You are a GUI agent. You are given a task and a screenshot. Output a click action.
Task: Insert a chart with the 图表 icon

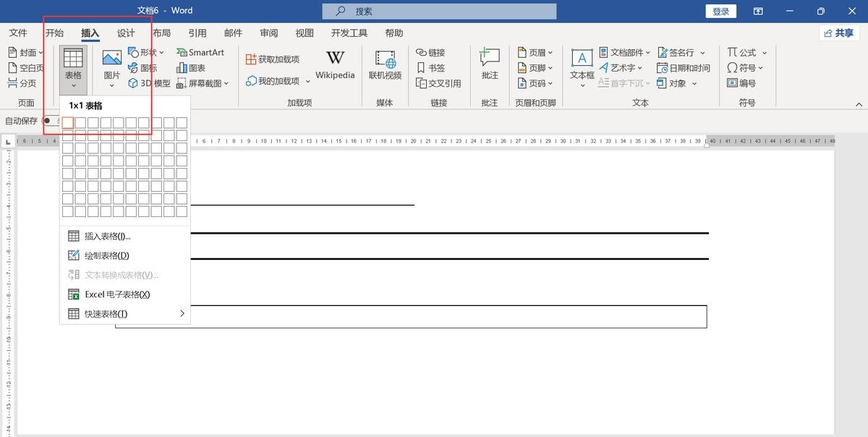(182, 68)
